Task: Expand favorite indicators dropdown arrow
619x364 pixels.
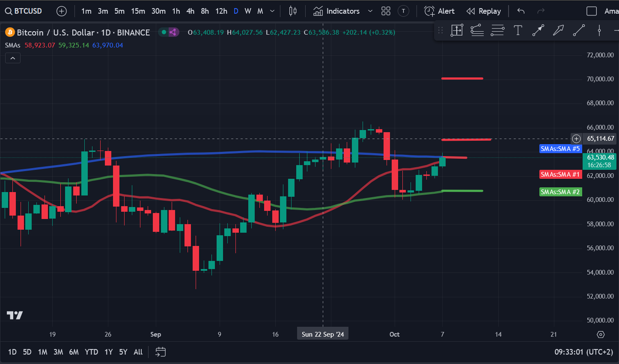Action: pyautogui.click(x=370, y=11)
